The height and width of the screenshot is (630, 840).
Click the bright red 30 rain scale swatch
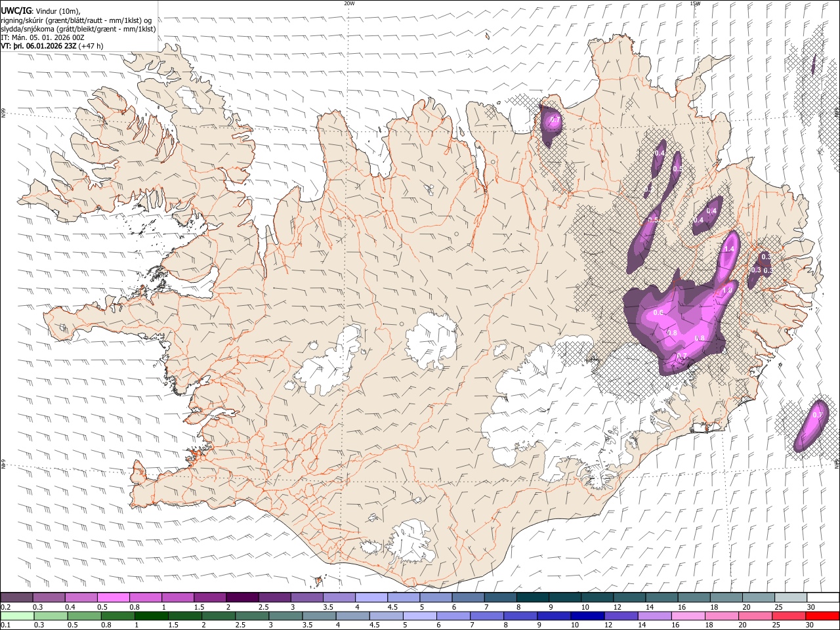click(822, 616)
